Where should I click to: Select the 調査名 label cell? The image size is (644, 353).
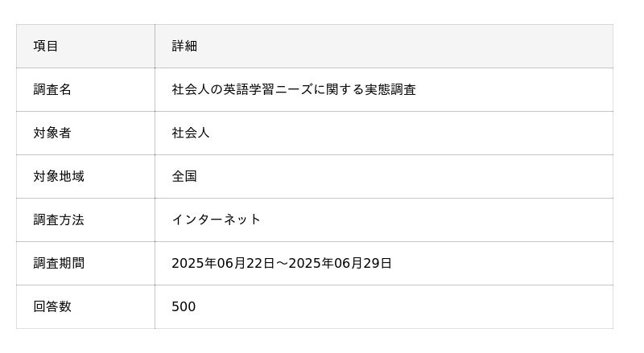[85, 89]
